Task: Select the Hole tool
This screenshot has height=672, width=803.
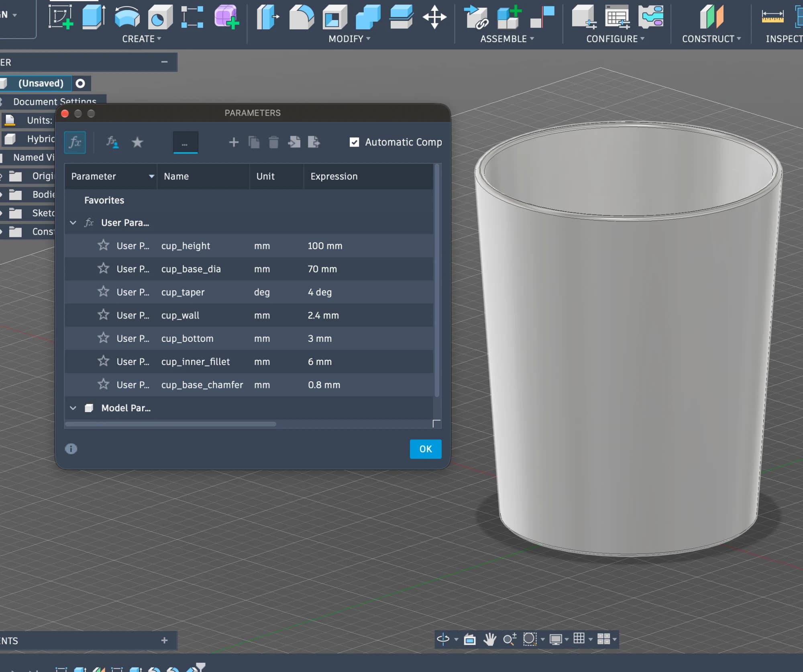Action: point(160,16)
